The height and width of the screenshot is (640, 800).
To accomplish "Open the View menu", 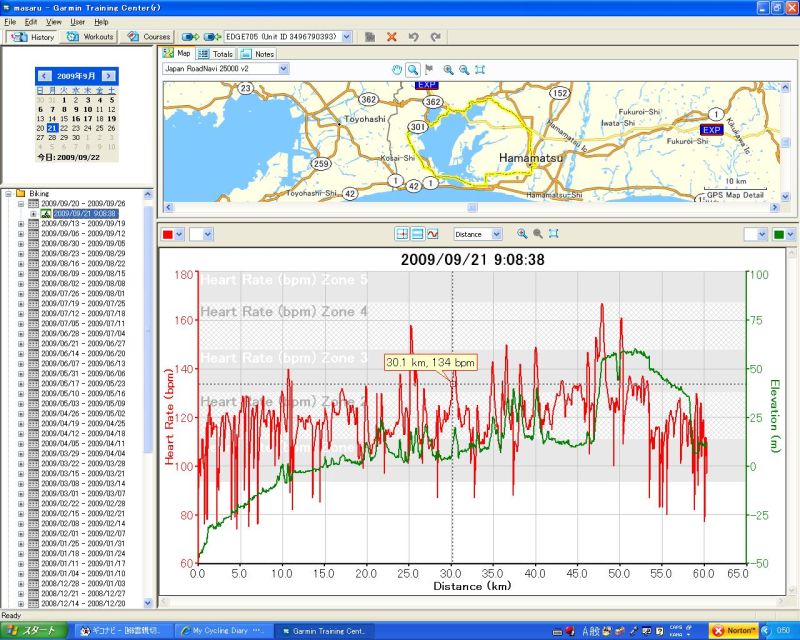I will click(x=54, y=22).
